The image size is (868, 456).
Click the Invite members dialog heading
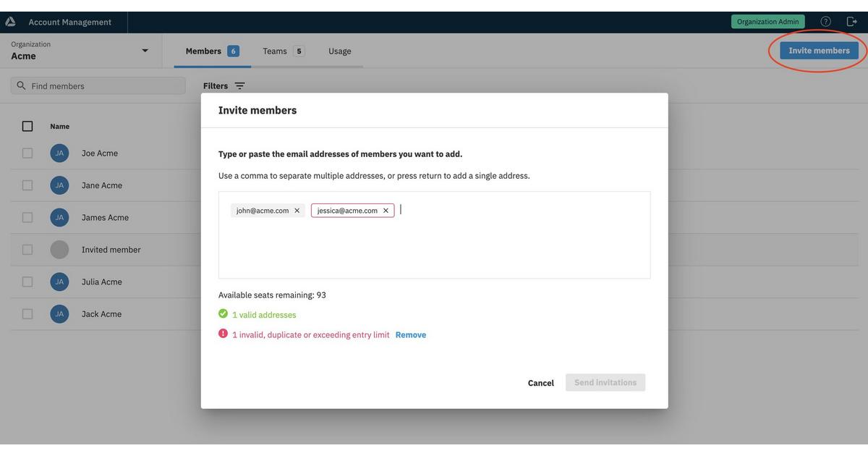point(258,110)
